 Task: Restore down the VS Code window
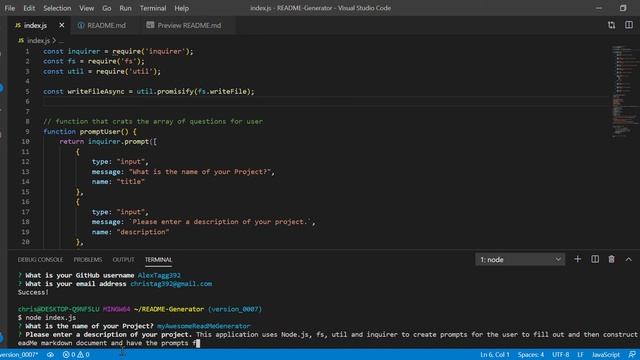(623, 8)
